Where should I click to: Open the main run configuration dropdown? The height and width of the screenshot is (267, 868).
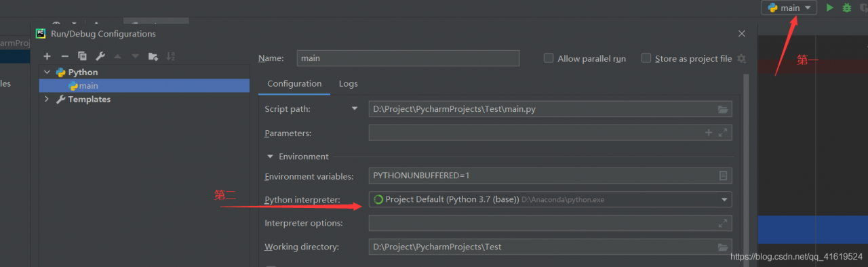tap(789, 7)
